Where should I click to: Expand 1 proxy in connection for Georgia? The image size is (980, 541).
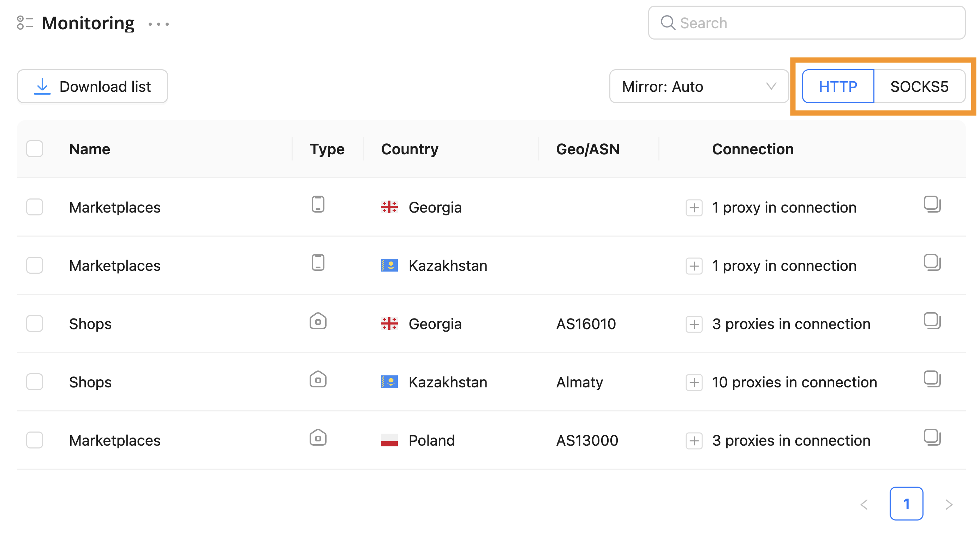click(694, 208)
